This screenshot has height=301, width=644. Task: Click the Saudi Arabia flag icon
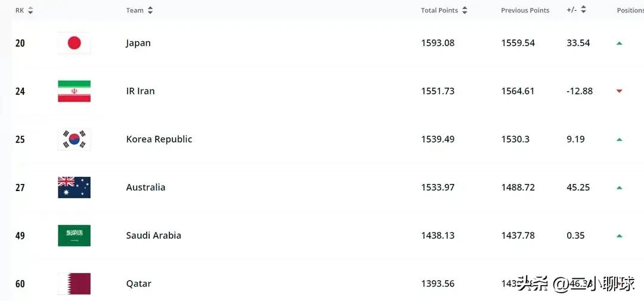pos(74,235)
